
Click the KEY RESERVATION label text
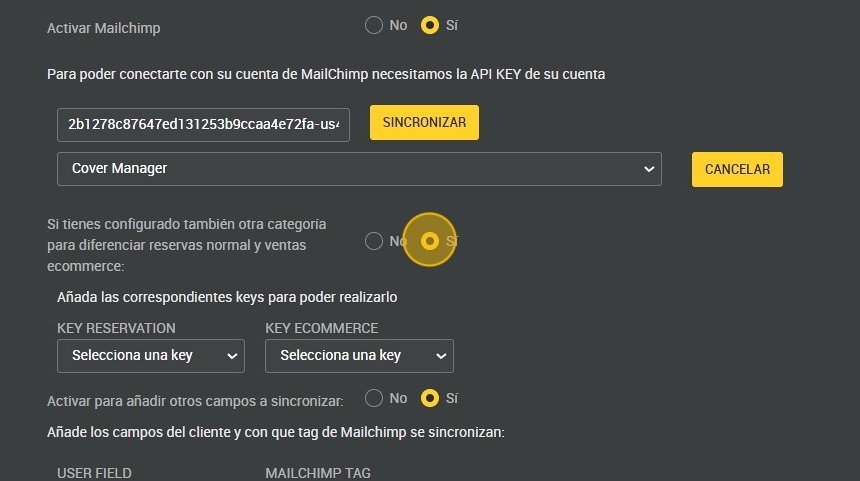coord(116,328)
